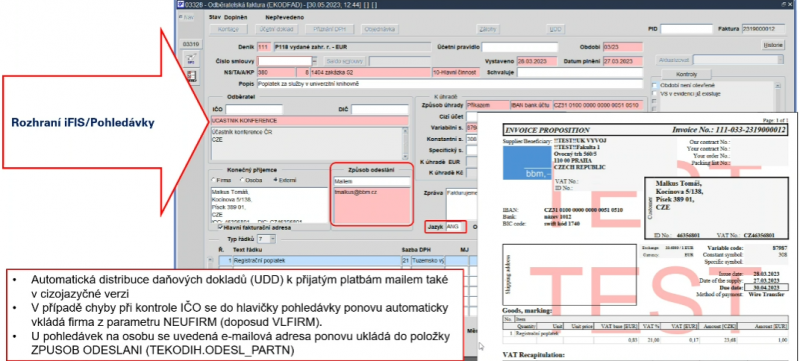Click the Přiznání DPH button
This screenshot has height=361, width=800.
(x=330, y=29)
